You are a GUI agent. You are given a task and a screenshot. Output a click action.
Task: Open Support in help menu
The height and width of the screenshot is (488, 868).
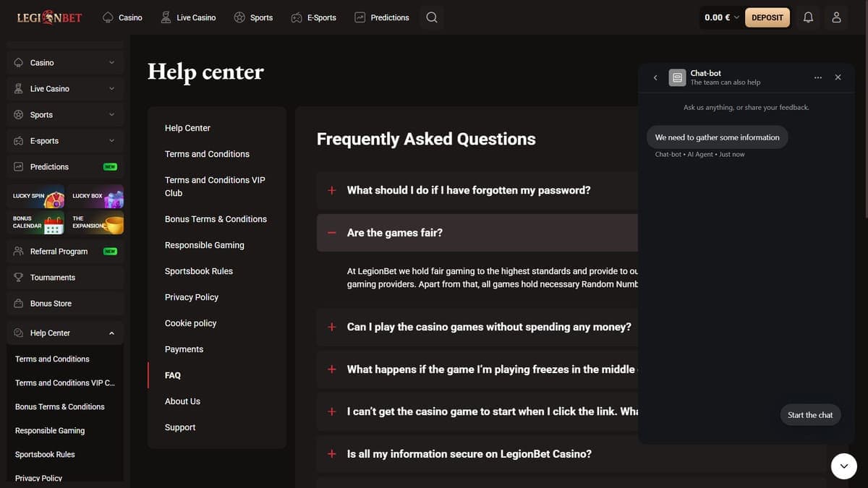point(180,427)
